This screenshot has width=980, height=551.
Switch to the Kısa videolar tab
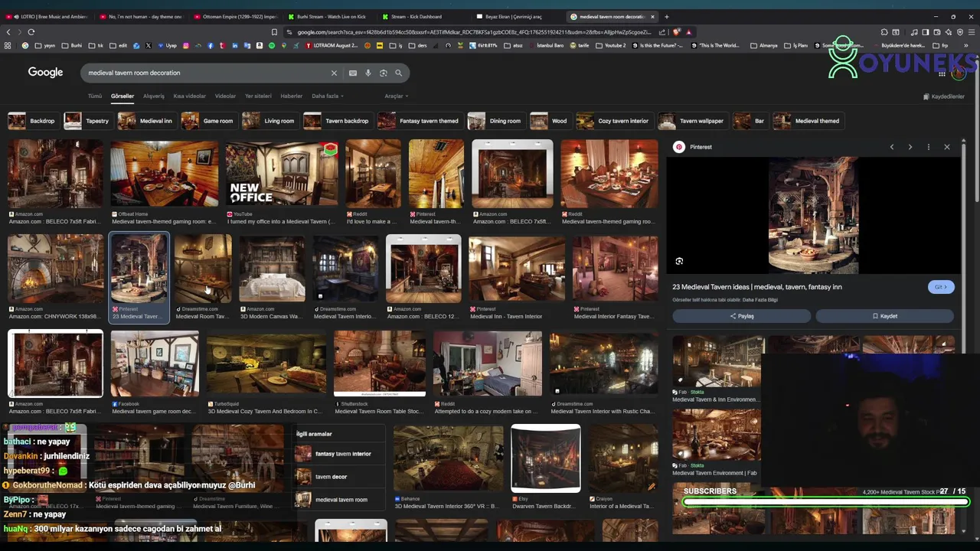(x=190, y=96)
